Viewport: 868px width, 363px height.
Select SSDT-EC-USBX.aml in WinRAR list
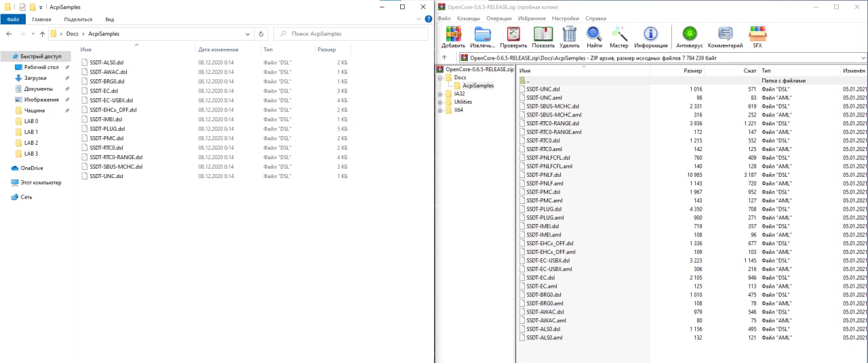549,269
